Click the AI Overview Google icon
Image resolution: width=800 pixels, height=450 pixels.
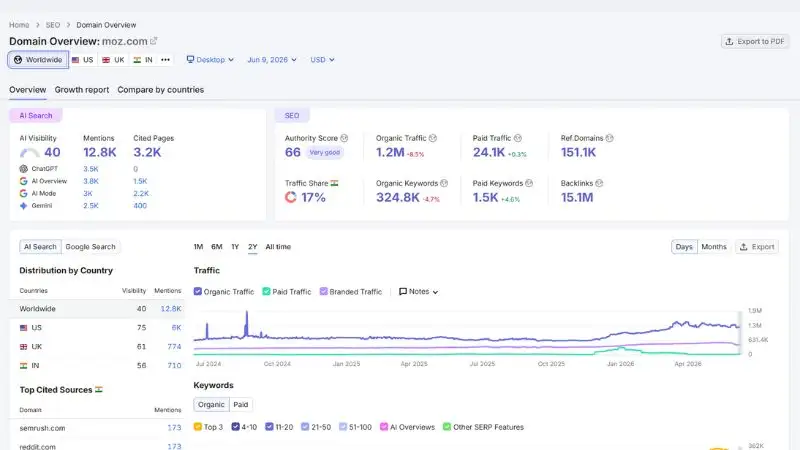pos(23,181)
